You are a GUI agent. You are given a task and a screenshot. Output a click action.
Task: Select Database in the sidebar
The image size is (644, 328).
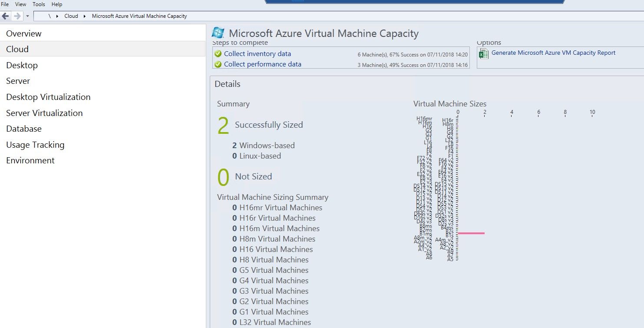tap(102, 129)
